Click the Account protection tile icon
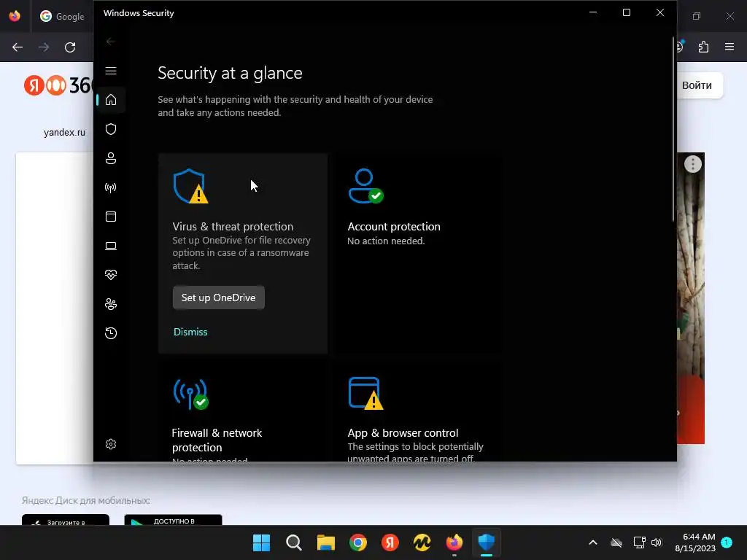This screenshot has width=747, height=560. pyautogui.click(x=365, y=186)
